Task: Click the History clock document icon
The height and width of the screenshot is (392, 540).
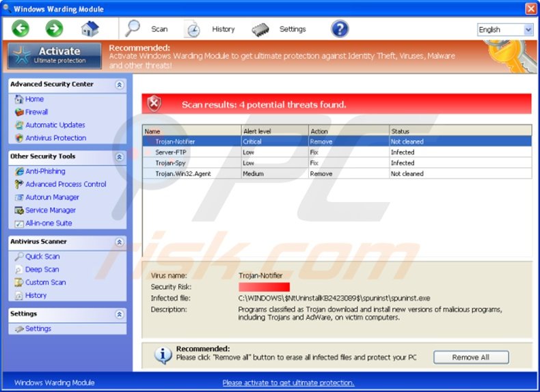Action: (192, 29)
